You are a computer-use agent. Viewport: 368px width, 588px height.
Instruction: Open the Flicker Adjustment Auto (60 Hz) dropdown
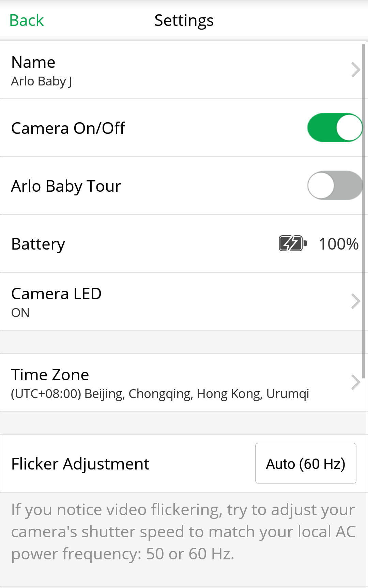click(306, 463)
